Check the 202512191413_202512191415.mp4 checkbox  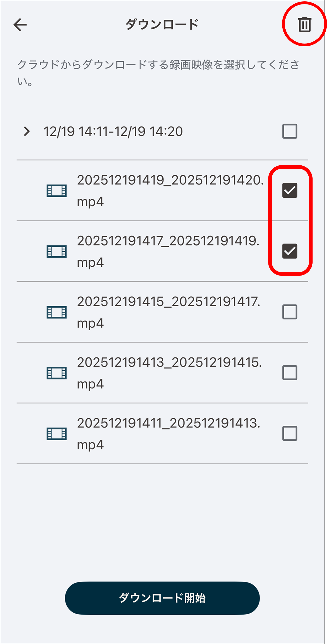click(x=290, y=373)
